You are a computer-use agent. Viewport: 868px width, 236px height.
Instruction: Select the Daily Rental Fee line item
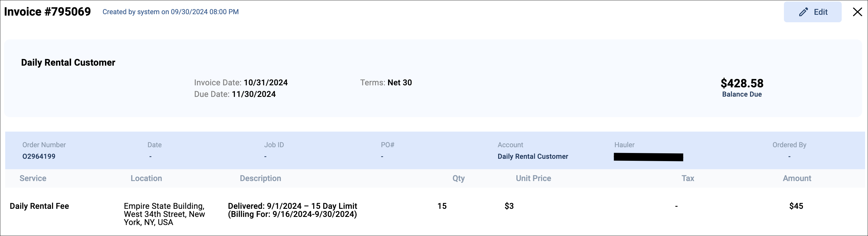tap(39, 206)
